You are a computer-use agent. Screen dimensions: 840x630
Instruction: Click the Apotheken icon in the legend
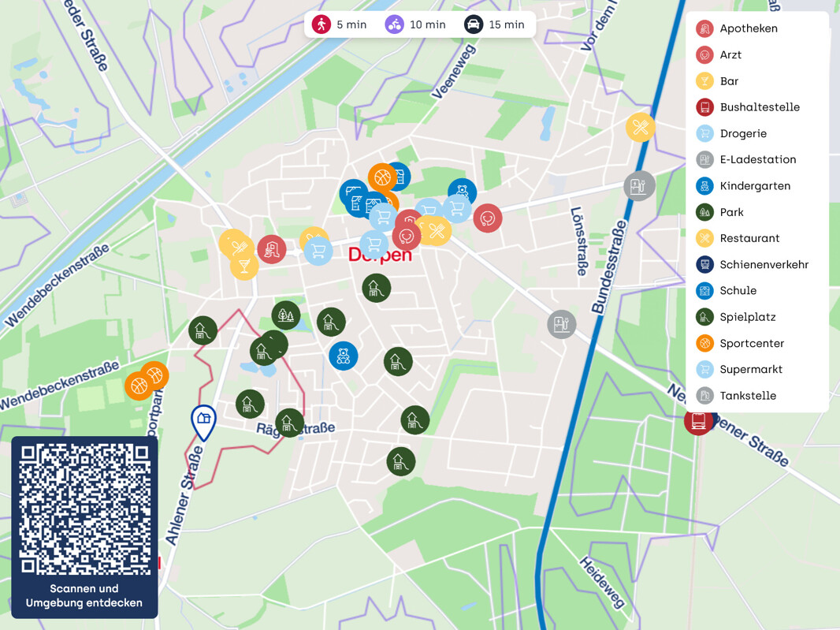(704, 28)
